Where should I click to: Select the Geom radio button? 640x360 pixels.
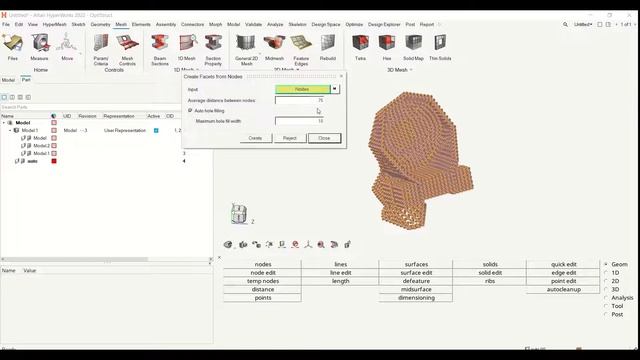[x=606, y=264]
